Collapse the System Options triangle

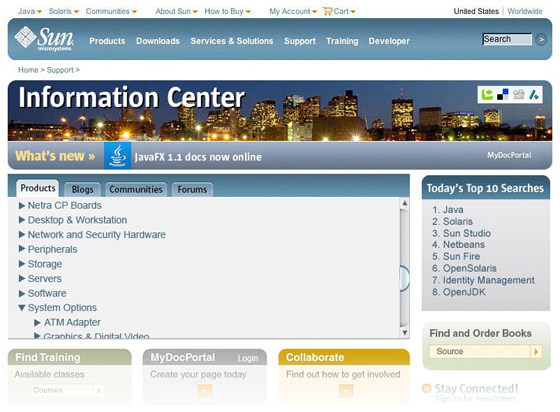pyautogui.click(x=22, y=307)
